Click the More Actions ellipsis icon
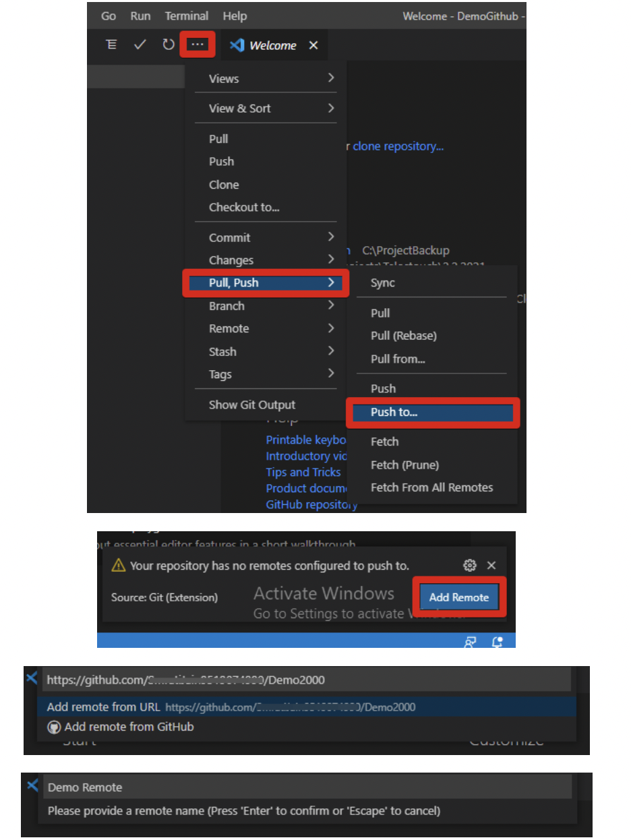Image resolution: width=631 pixels, height=840 pixels. (x=197, y=44)
